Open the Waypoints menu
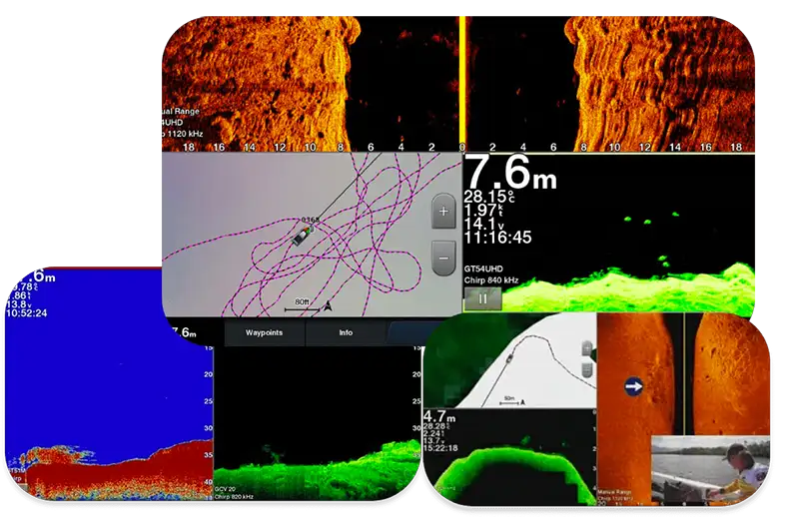The width and height of the screenshot is (799, 532). coord(264,333)
